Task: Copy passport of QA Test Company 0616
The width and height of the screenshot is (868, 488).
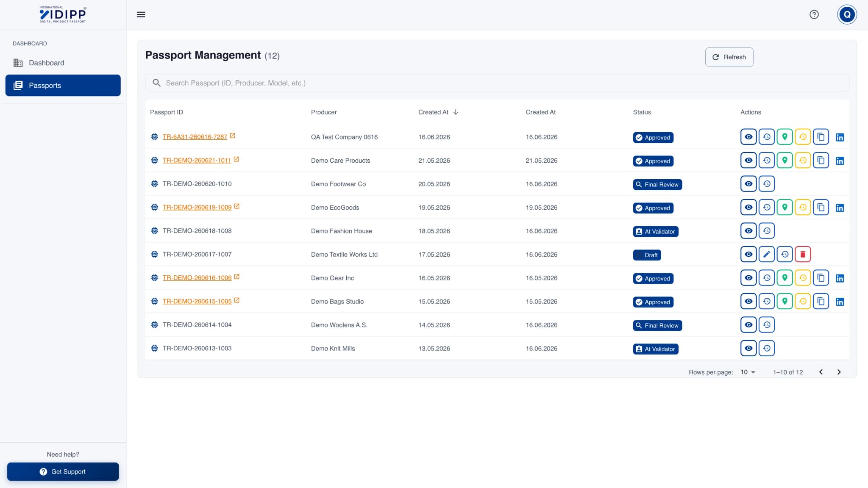Action: point(821,137)
